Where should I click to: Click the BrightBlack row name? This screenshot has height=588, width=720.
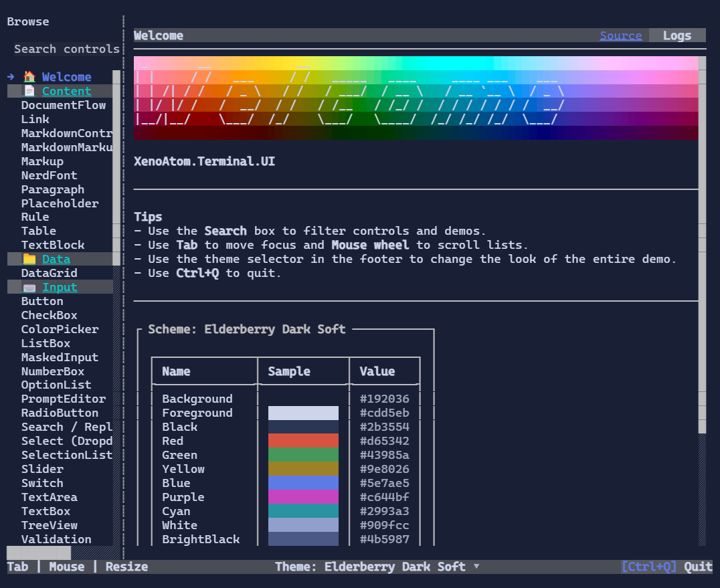(201, 539)
